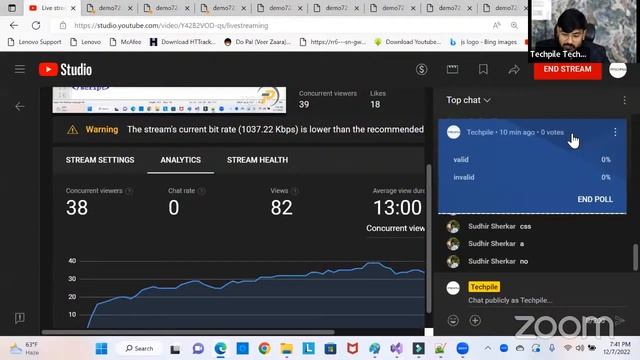Switch to the Live stream browser tab

(x=52, y=8)
